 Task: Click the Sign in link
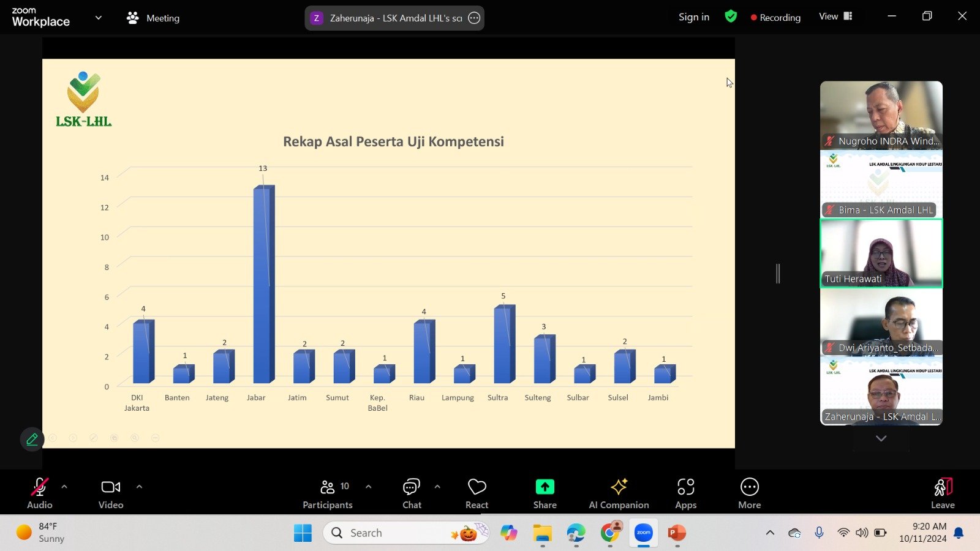tap(694, 17)
